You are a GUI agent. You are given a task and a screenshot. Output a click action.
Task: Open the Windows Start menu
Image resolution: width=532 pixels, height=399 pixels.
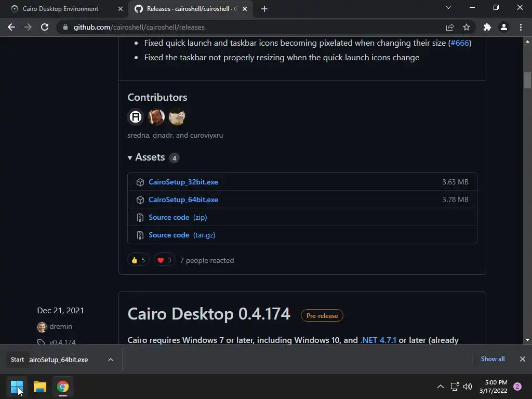click(17, 387)
